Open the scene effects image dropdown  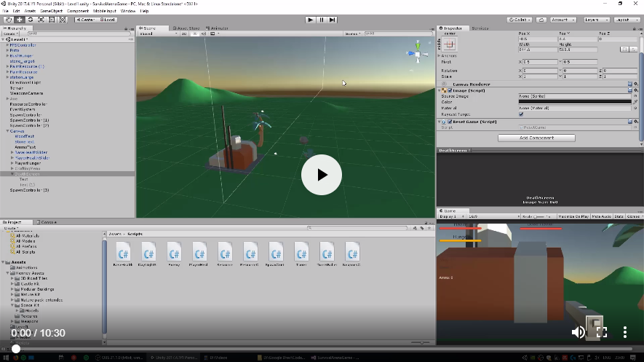[214, 34]
